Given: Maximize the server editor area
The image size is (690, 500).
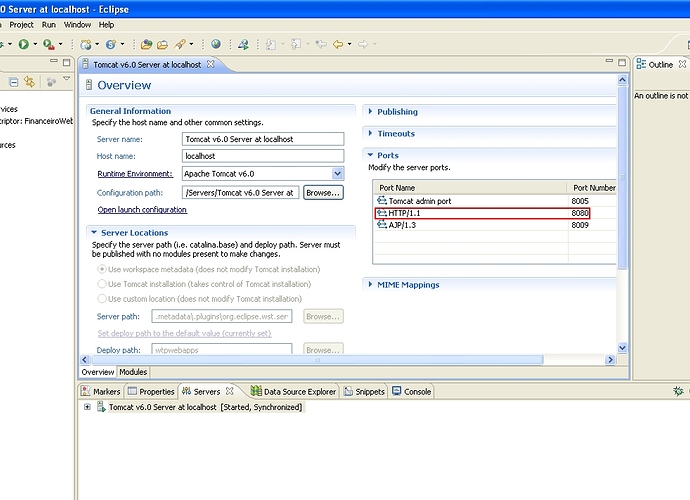Looking at the screenshot, I should pyautogui.click(x=622, y=62).
